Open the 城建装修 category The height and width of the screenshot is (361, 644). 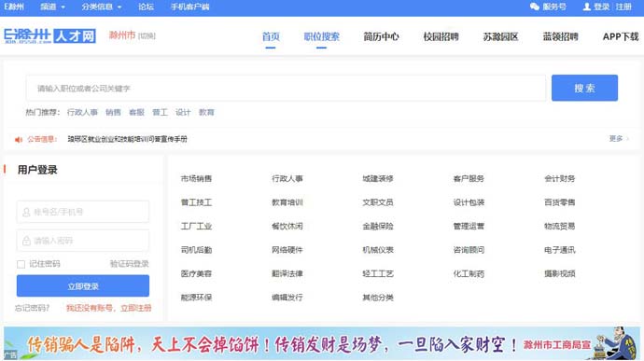378,179
